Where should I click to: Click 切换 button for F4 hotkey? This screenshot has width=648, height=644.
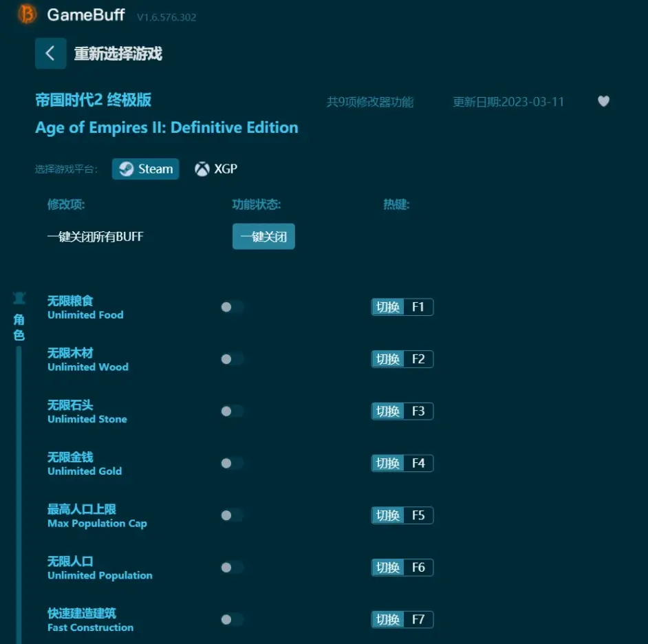coord(388,463)
